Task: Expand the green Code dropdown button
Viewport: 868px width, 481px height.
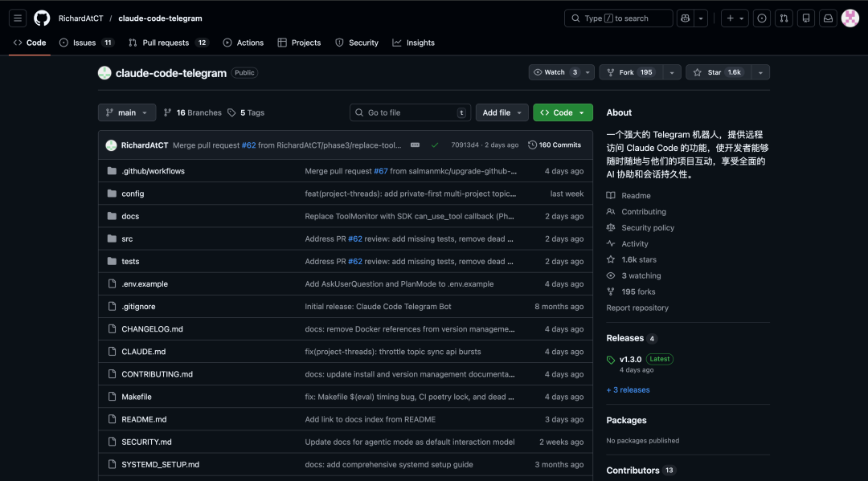Action: pyautogui.click(x=563, y=112)
